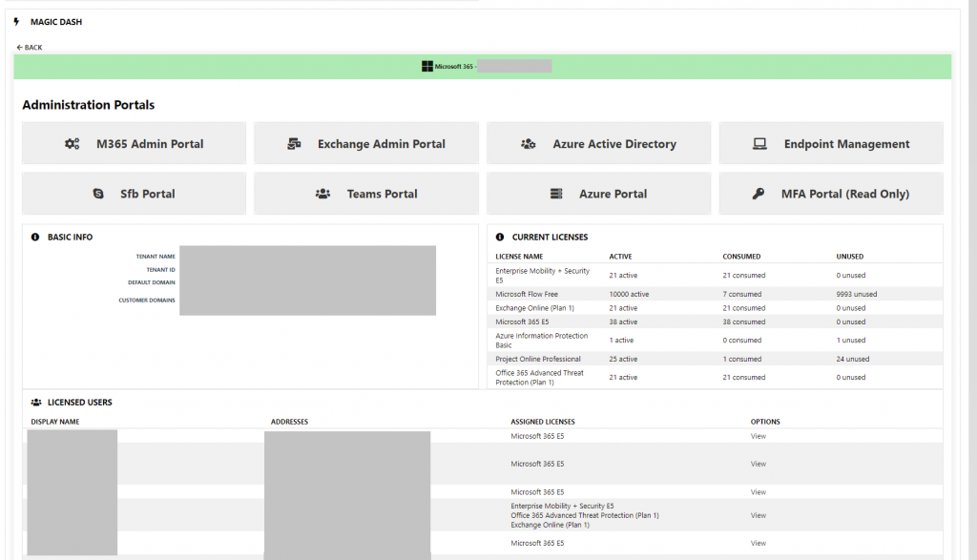
Task: Select Office 365 Advanced Threat Protection in Current Licenses
Action: [540, 378]
